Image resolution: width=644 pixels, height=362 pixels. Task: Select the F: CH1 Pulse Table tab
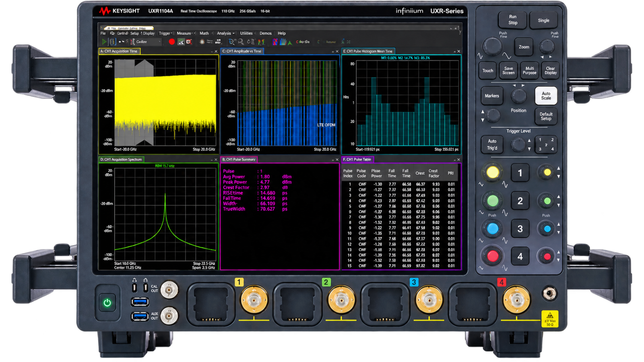[x=357, y=160]
